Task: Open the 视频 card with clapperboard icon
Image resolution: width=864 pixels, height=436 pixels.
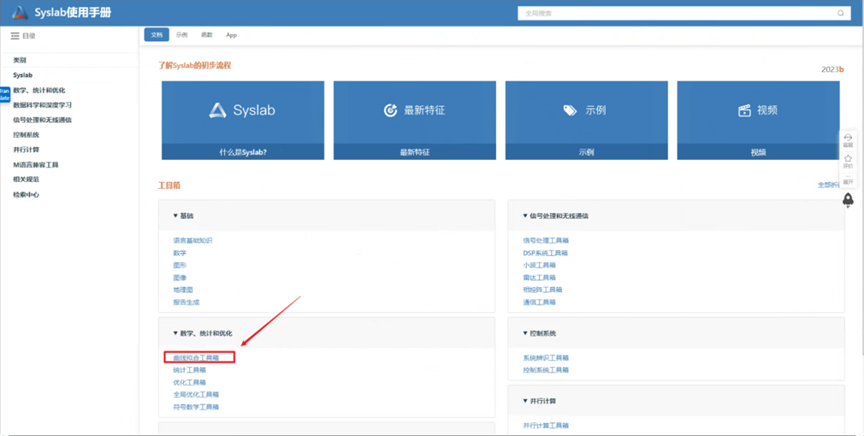Action: tap(758, 120)
